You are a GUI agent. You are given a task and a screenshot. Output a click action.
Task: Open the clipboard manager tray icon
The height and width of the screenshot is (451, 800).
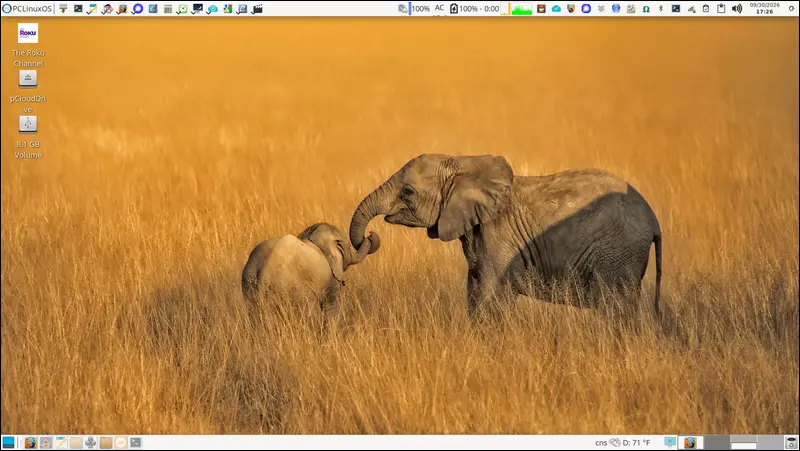721,9
